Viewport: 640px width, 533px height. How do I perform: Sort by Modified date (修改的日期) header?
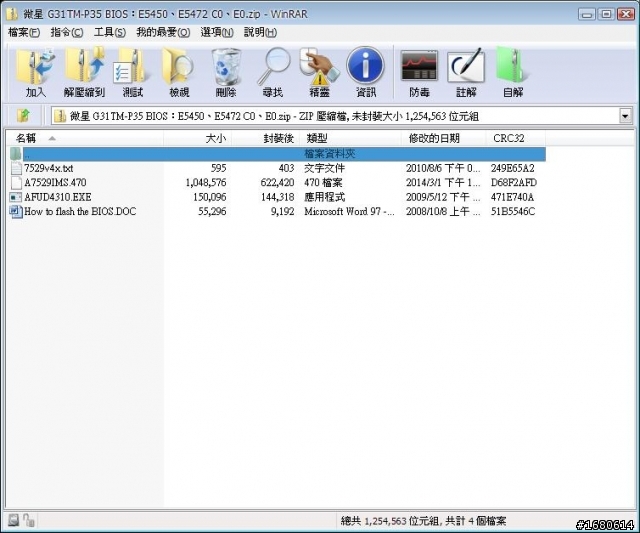point(444,138)
